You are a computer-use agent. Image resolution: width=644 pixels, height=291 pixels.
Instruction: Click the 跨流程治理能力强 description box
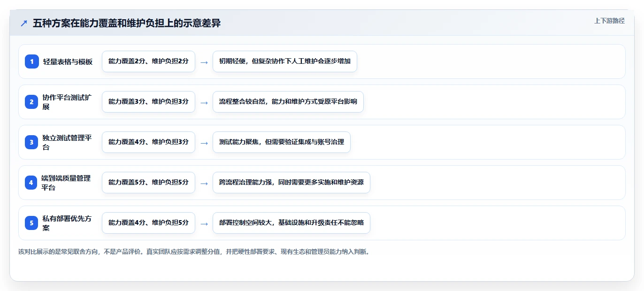click(291, 183)
